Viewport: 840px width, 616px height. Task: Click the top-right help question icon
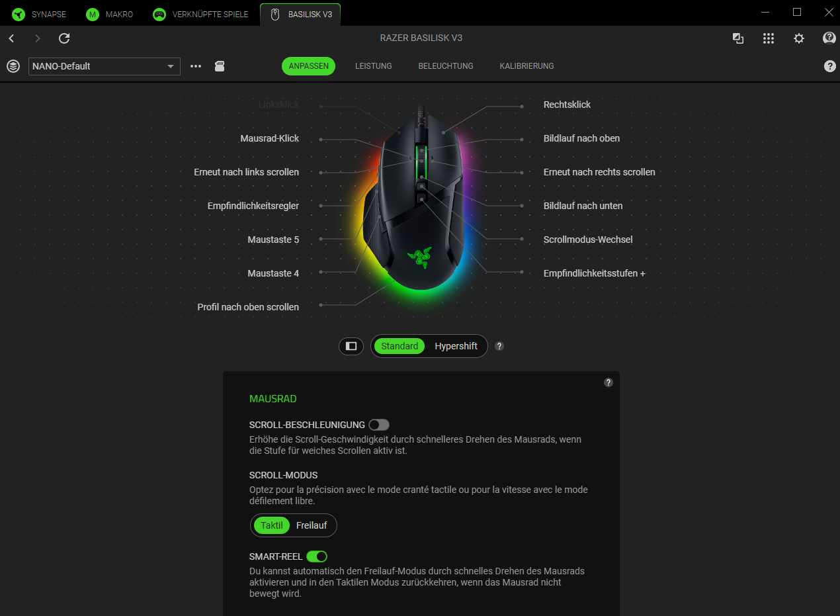pyautogui.click(x=829, y=38)
